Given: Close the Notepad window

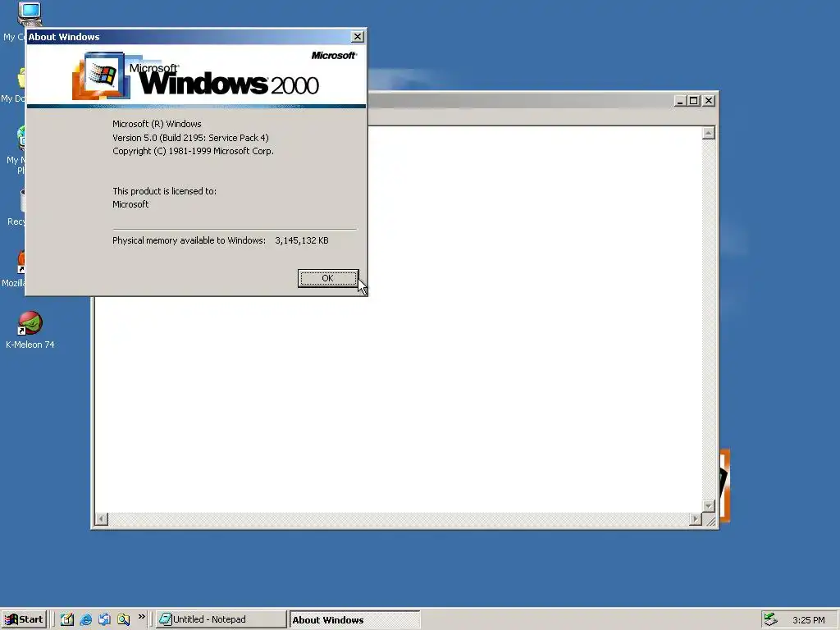Looking at the screenshot, I should [709, 101].
